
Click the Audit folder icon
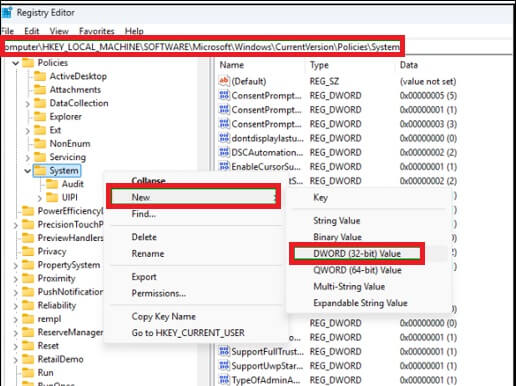[x=52, y=184]
